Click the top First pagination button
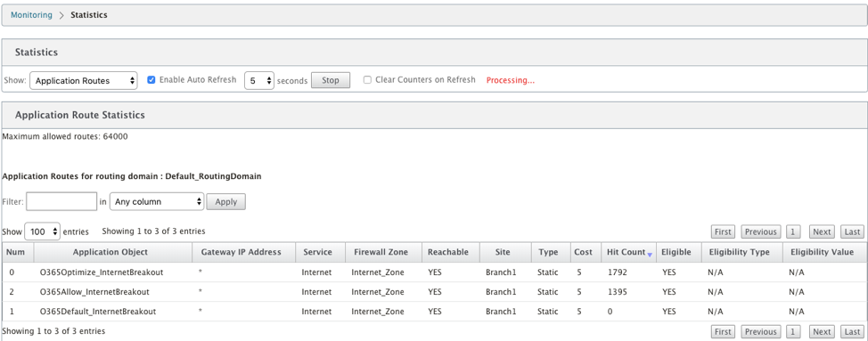Screen dimensions: 868x341 pos(723,232)
